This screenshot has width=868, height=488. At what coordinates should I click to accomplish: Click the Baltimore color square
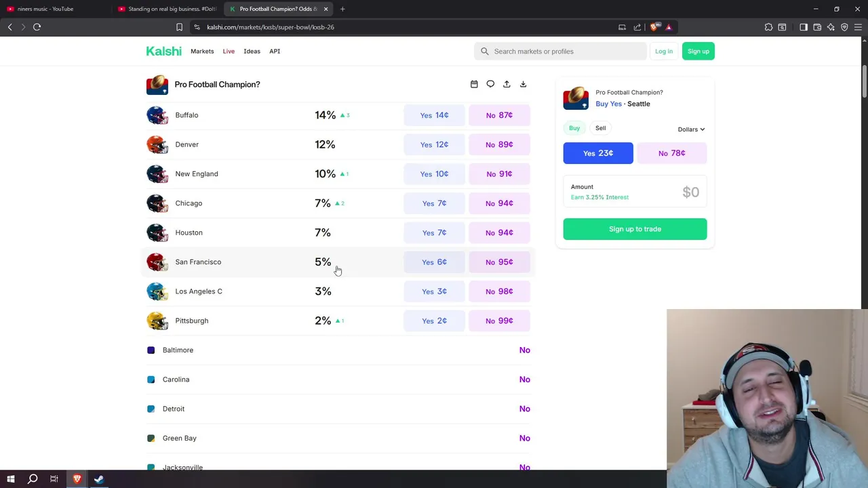[151, 350]
